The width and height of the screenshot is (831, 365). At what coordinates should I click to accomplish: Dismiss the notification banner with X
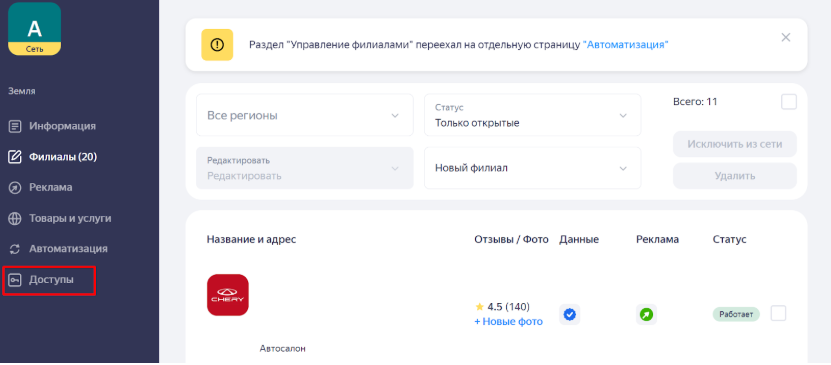(786, 38)
